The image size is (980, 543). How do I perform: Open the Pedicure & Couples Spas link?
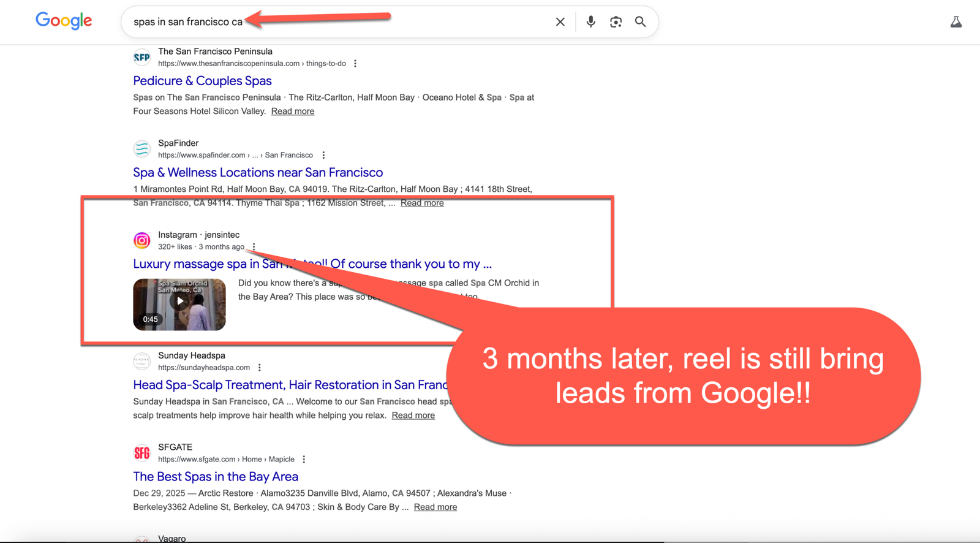(202, 81)
